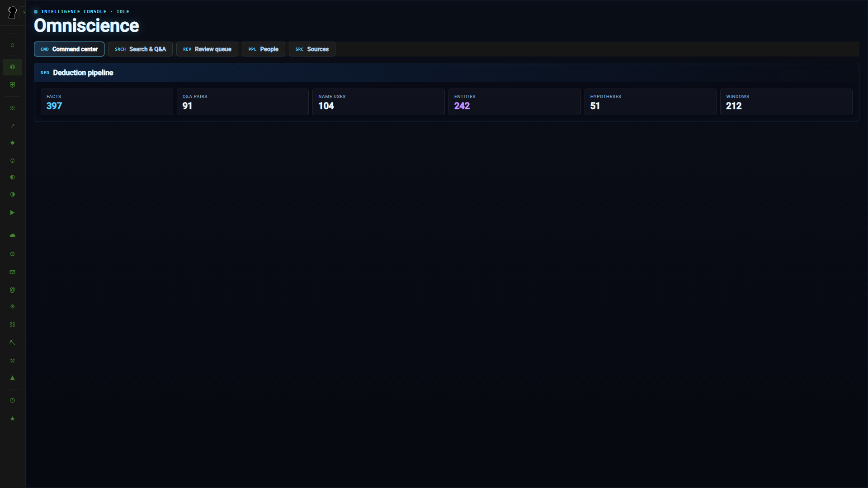Click the at-sign sidebar icon
The height and width of the screenshot is (488, 868).
tap(12, 290)
